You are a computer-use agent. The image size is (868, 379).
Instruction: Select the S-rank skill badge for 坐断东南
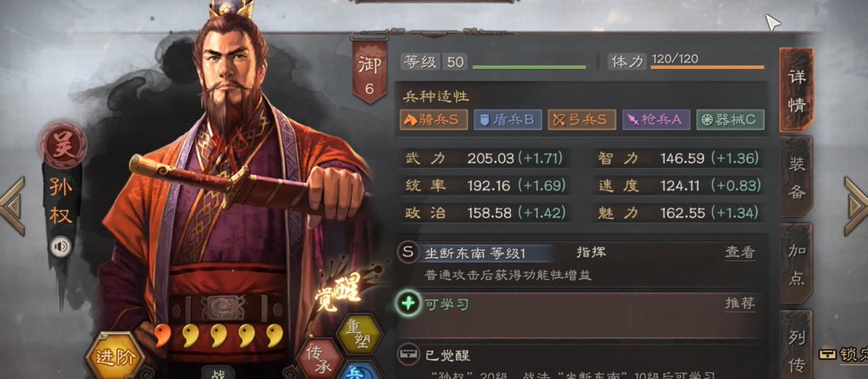pos(408,253)
